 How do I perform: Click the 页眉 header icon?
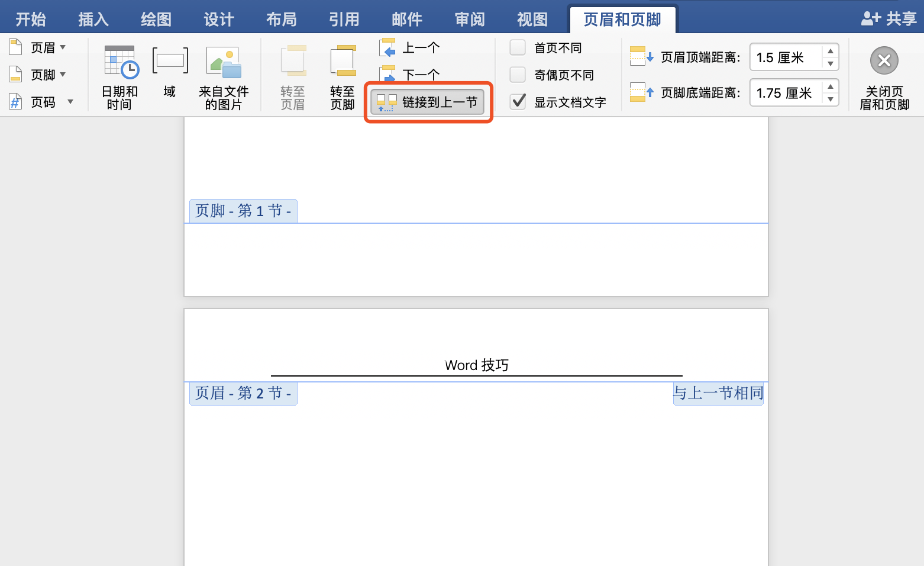click(15, 47)
